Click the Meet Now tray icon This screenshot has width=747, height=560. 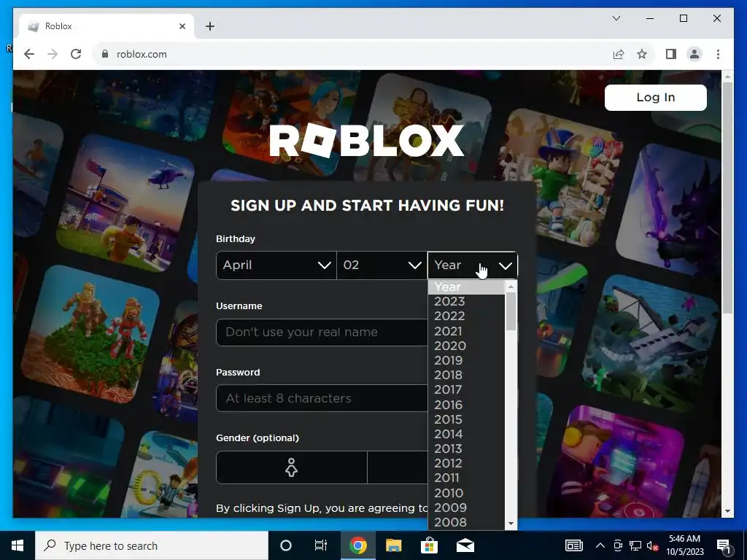[618, 545]
